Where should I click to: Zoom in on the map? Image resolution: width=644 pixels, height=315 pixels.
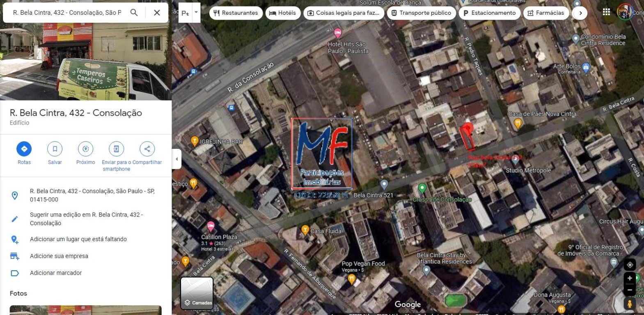tap(630, 278)
